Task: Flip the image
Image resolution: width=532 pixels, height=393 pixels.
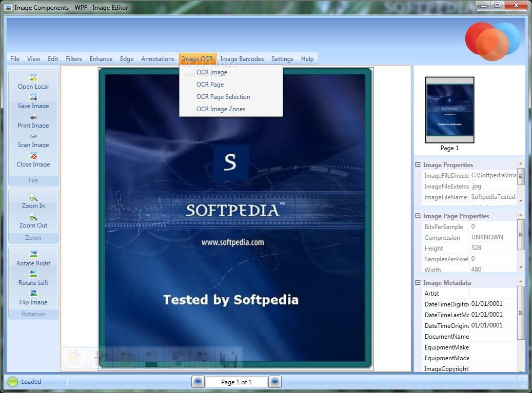Action: click(x=33, y=298)
